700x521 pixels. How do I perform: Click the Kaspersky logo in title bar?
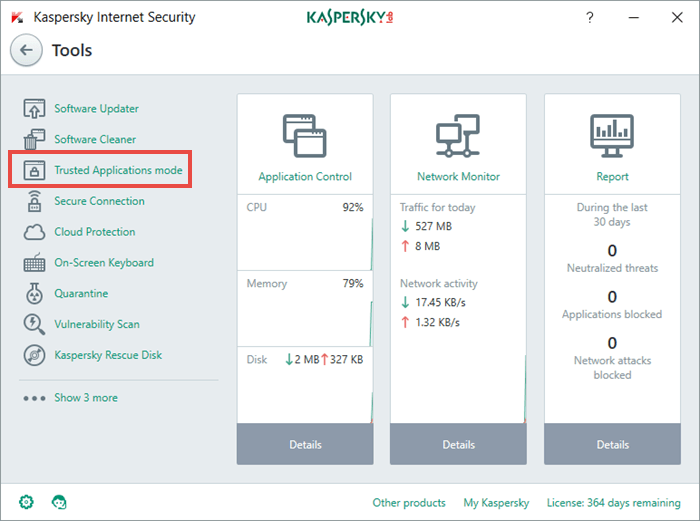point(350,17)
